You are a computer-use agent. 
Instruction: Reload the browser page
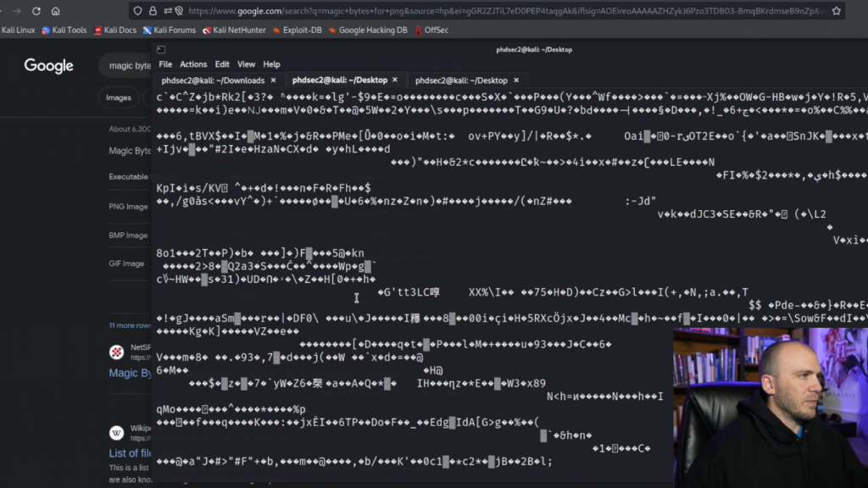click(36, 11)
